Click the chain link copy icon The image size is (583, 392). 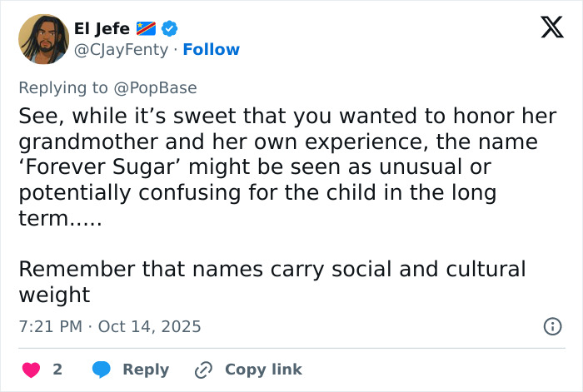point(203,369)
